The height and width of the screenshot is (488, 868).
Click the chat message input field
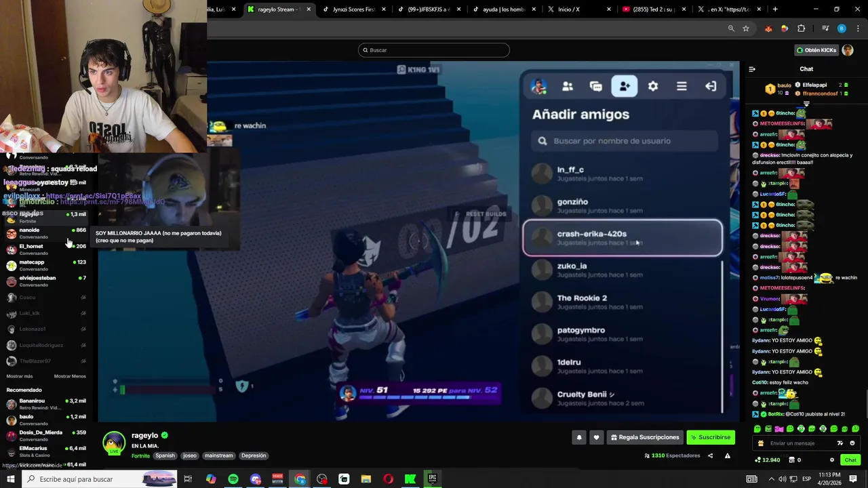point(800,443)
